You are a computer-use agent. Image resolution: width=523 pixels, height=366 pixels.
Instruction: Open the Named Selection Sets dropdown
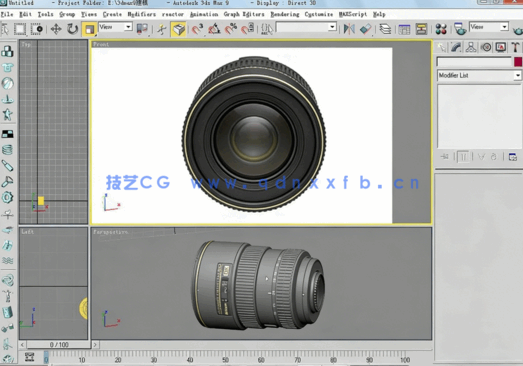tap(306, 27)
